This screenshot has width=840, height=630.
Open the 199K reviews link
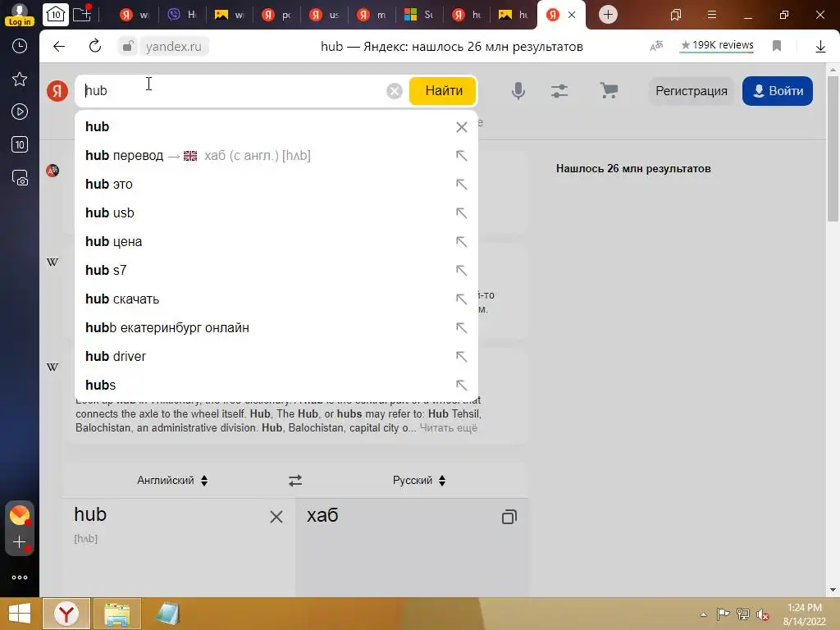click(717, 46)
